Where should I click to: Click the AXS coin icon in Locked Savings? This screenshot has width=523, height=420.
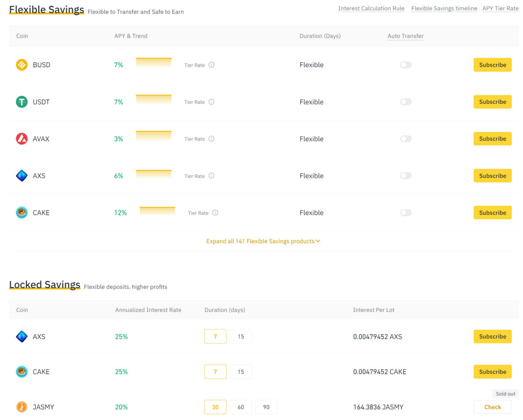(x=22, y=337)
